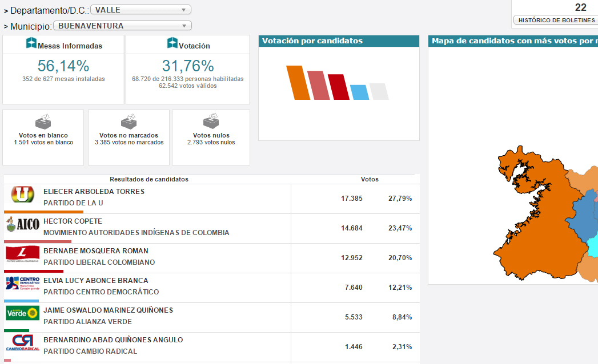The height and width of the screenshot is (364, 598).
Task: Click the Partido Liberal Colombiano logo
Action: tap(23, 254)
